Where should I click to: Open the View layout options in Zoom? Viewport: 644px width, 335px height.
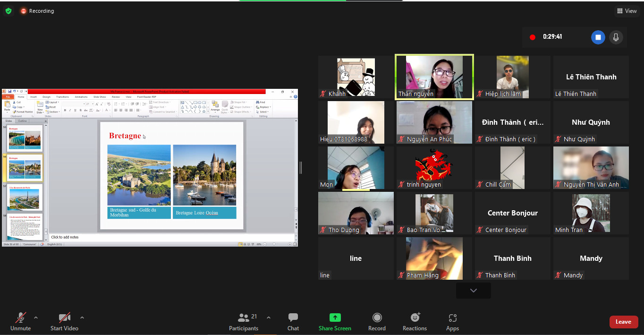pos(627,11)
